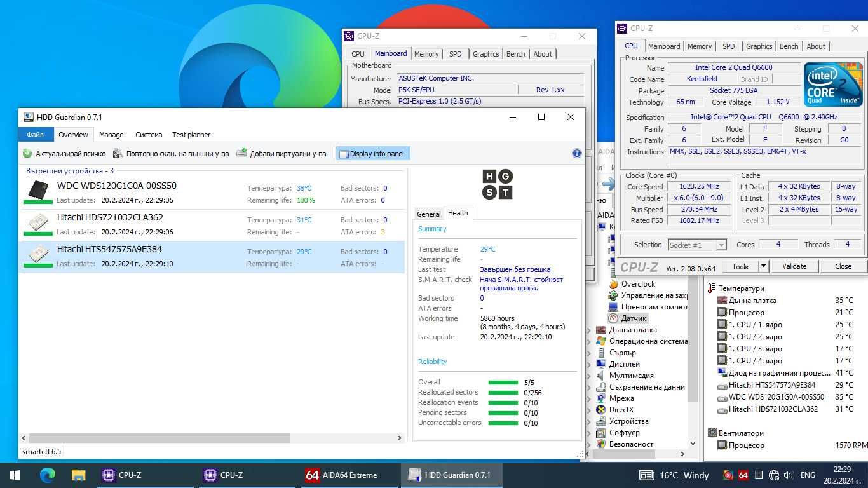Switch to the Manage tab in HDD Guardian
This screenshot has height=488, width=868.
point(111,135)
